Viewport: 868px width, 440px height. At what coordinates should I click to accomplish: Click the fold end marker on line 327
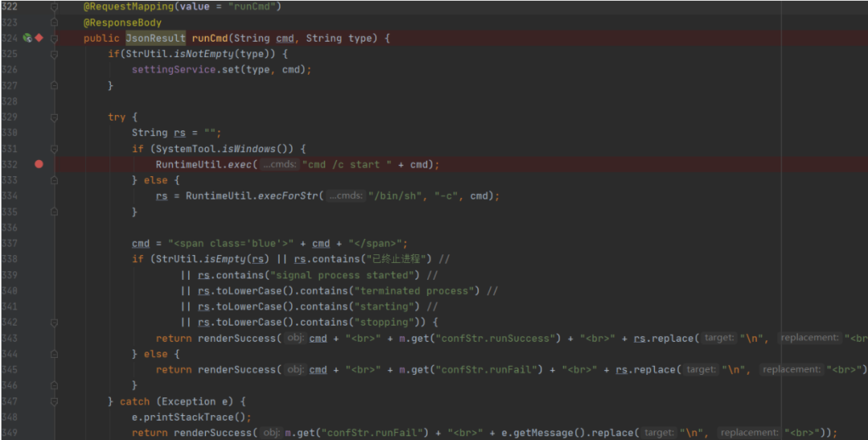coord(55,85)
